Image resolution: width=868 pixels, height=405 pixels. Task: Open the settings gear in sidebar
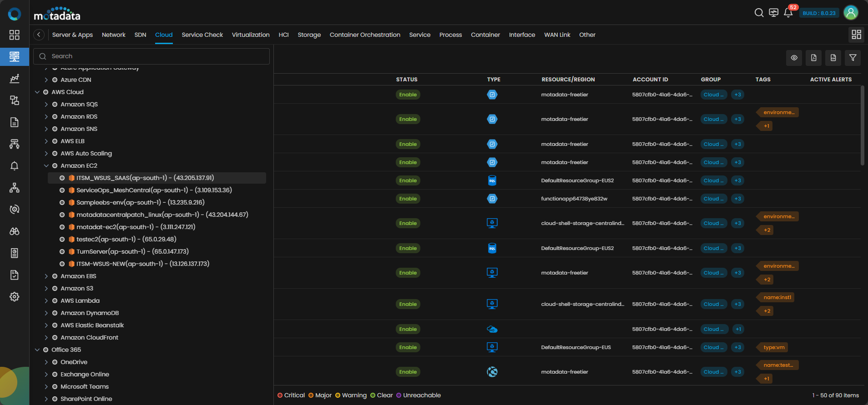(15, 297)
